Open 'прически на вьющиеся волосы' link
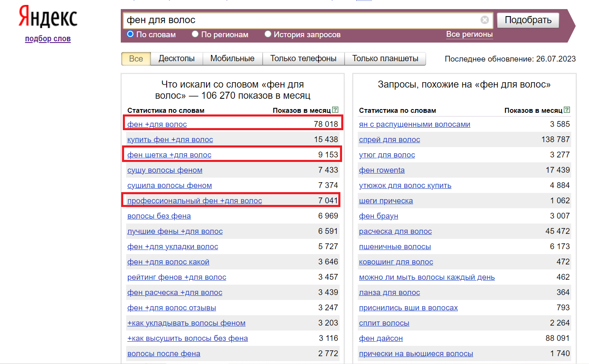The image size is (589, 364). point(416,354)
